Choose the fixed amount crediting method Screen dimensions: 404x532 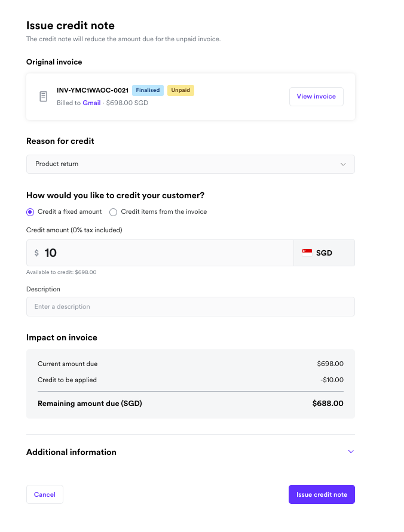click(x=29, y=212)
